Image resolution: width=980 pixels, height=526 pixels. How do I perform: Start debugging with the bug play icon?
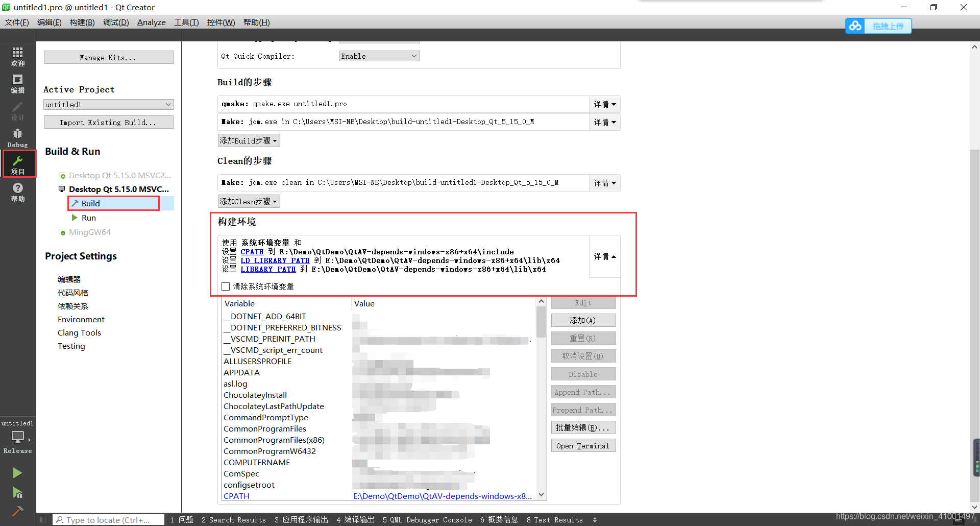[x=17, y=492]
